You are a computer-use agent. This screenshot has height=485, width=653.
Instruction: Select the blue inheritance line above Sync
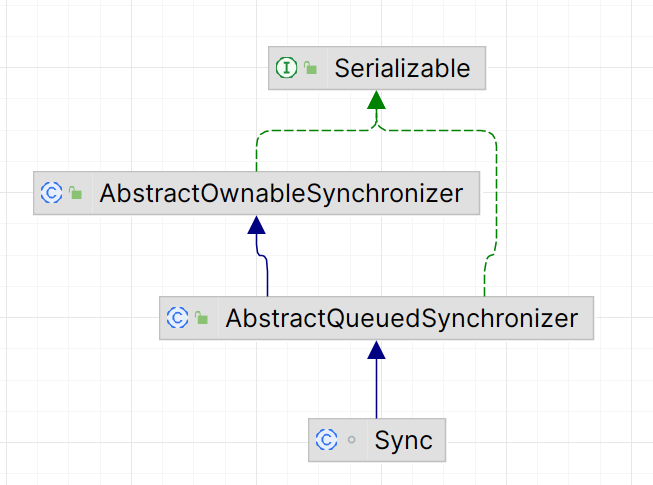376,390
